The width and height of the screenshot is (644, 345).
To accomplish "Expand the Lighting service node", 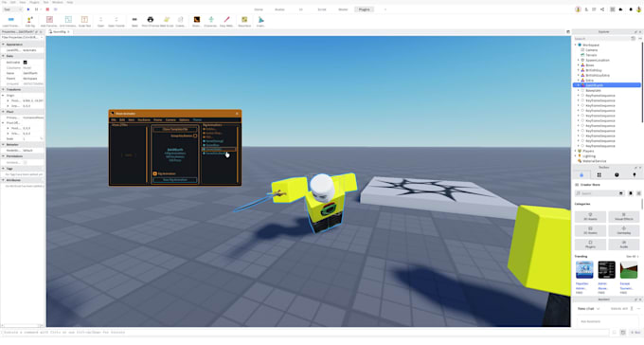I will pos(576,155).
